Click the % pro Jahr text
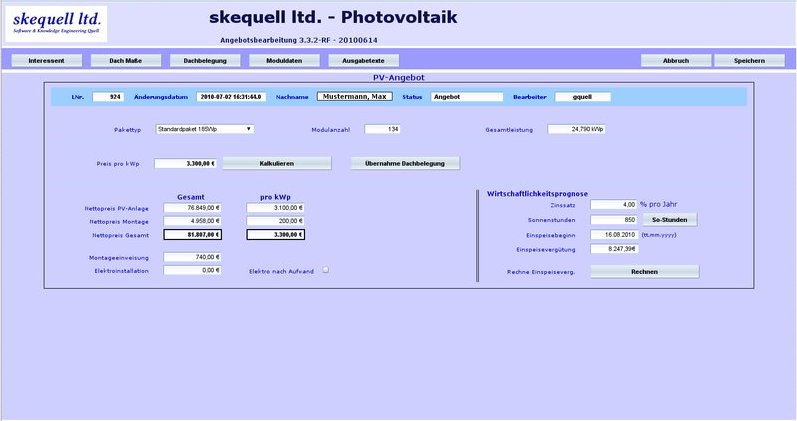 point(659,204)
